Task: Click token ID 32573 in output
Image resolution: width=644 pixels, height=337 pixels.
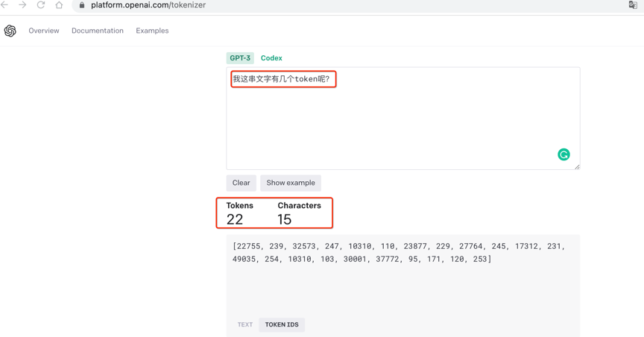Action: click(304, 246)
